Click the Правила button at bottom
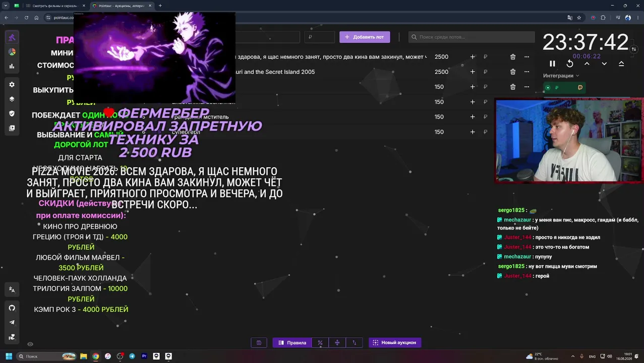644x363 pixels. [292, 342]
